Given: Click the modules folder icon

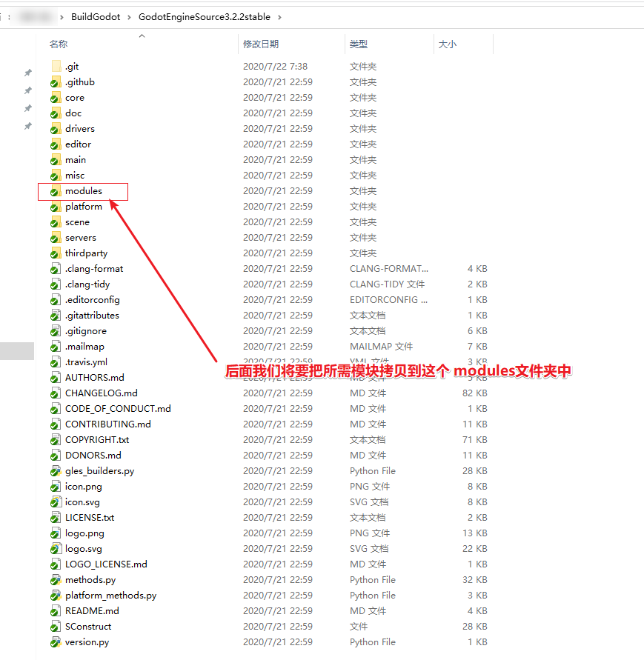Looking at the screenshot, I should (56, 190).
